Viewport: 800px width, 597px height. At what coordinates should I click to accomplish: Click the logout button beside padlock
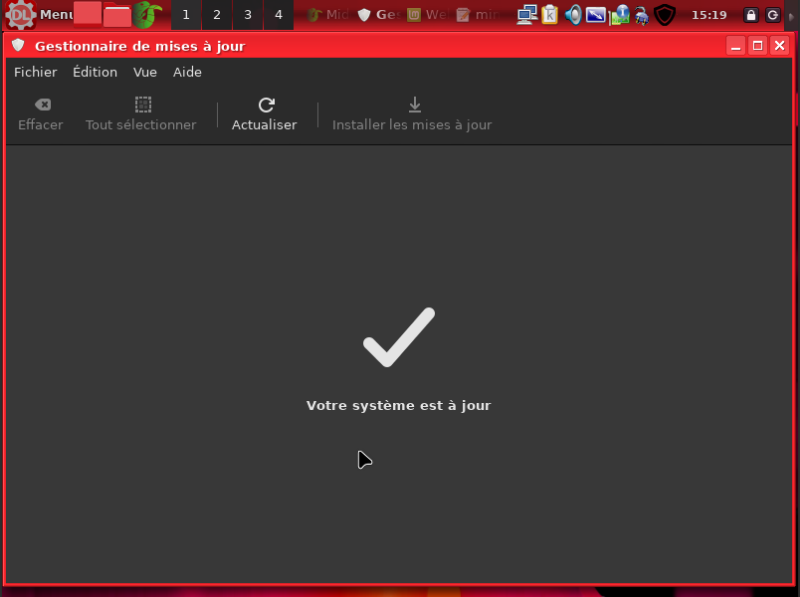(773, 15)
